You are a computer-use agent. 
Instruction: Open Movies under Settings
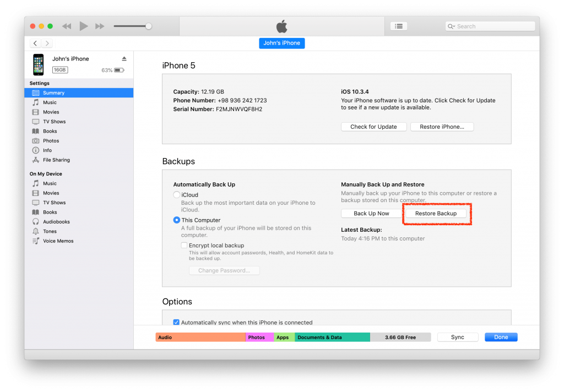[x=79, y=112]
